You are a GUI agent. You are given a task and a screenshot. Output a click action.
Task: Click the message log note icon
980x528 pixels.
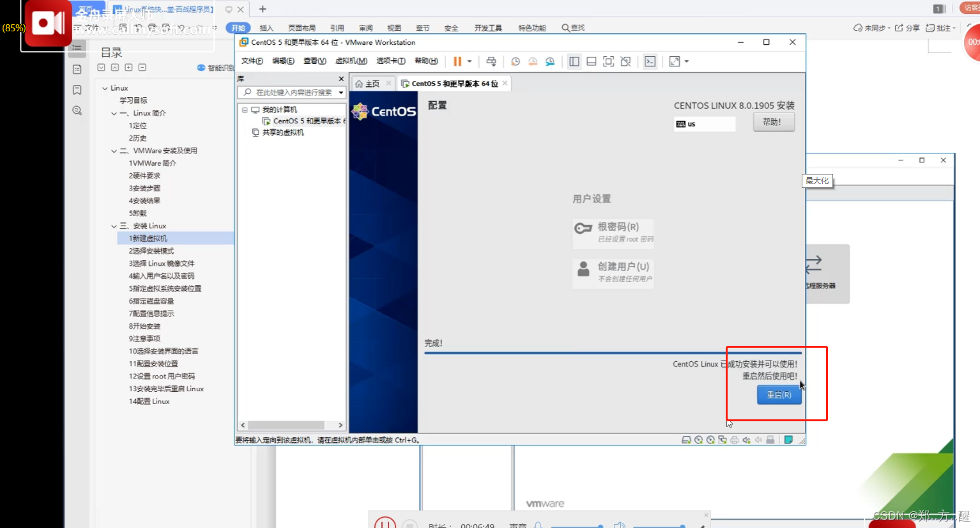[x=788, y=440]
